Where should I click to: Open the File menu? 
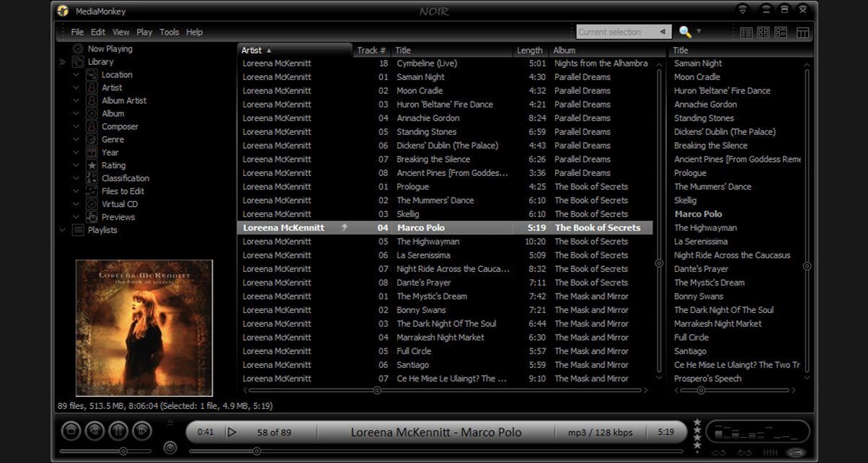77,32
